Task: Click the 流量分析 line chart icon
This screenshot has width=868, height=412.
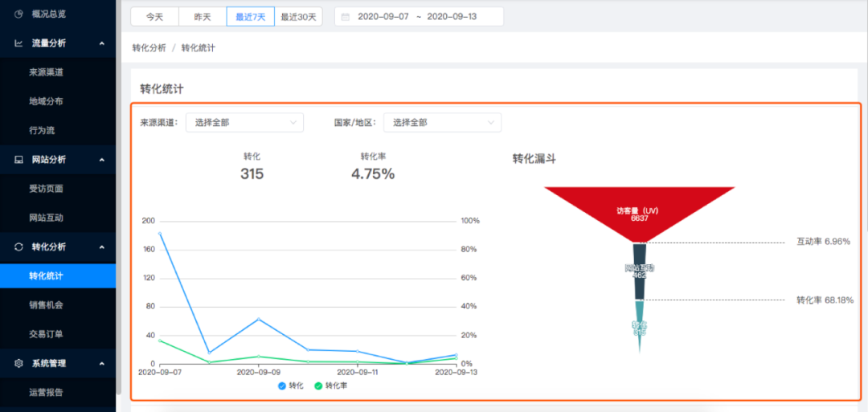Action: (x=18, y=43)
